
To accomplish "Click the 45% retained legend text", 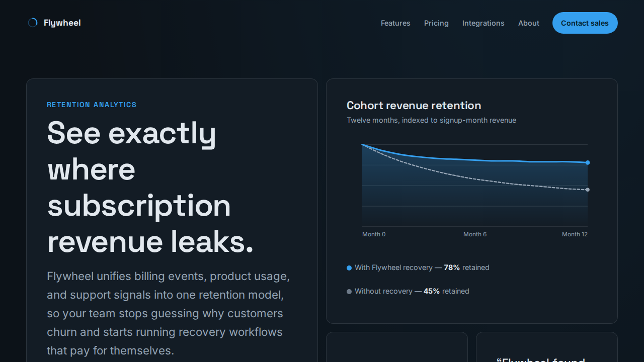I will click(x=446, y=291).
